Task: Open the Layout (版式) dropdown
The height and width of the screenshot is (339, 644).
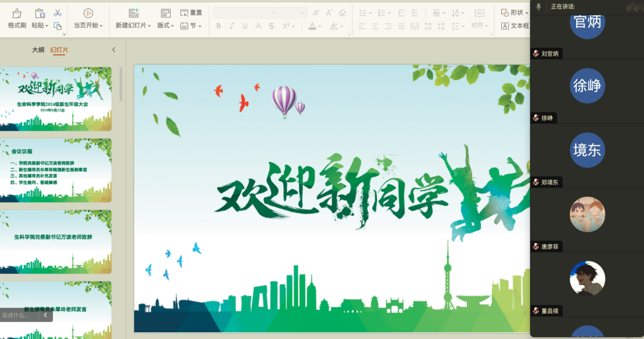Action: click(x=165, y=25)
